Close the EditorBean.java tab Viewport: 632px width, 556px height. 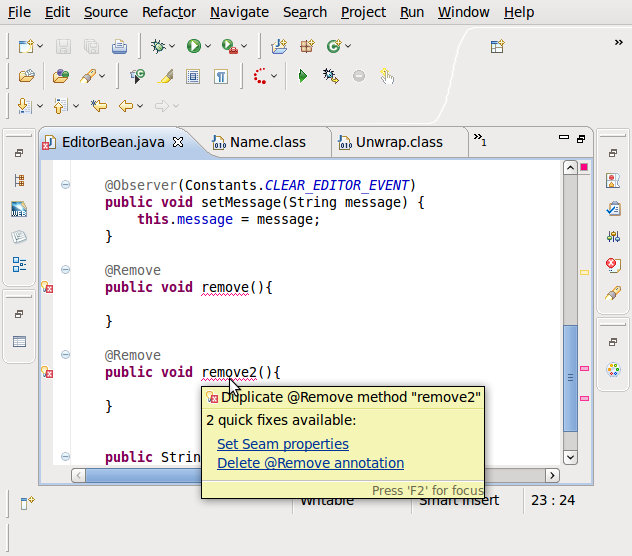coord(178,142)
